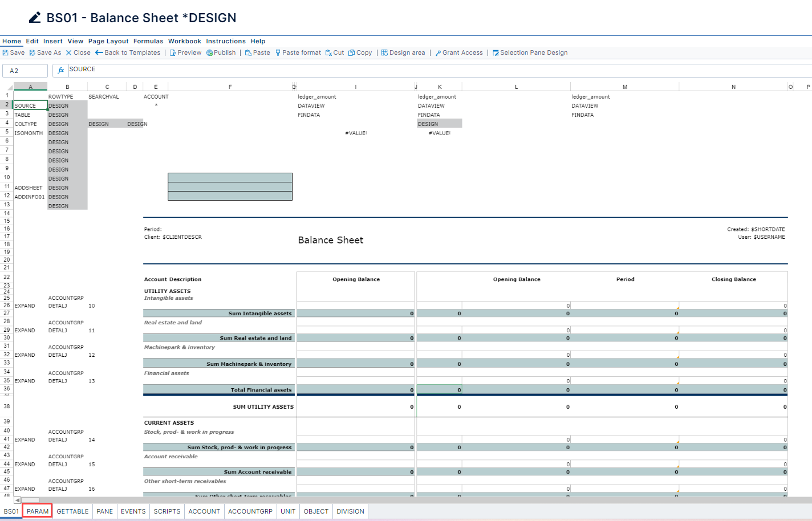Open Grant Access settings
The width and height of the screenshot is (812, 521).
tap(458, 52)
